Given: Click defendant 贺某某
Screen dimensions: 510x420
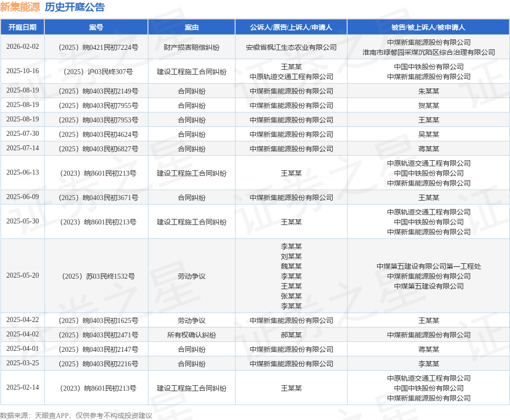Looking at the screenshot, I should coord(429,105).
